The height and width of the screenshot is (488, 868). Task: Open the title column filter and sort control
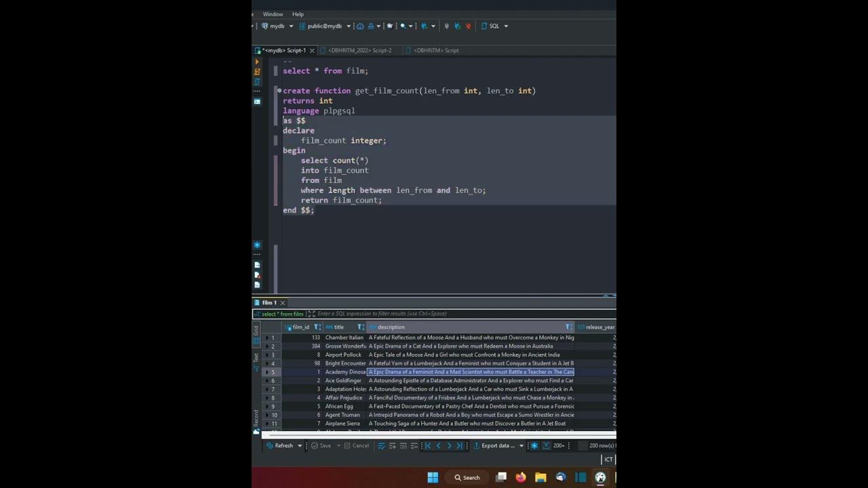pos(361,327)
